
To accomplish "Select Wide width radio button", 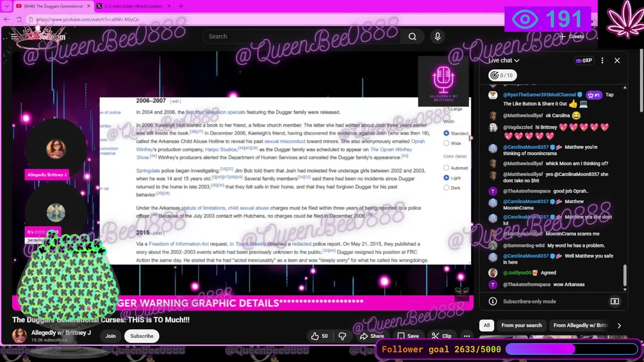I will [446, 143].
